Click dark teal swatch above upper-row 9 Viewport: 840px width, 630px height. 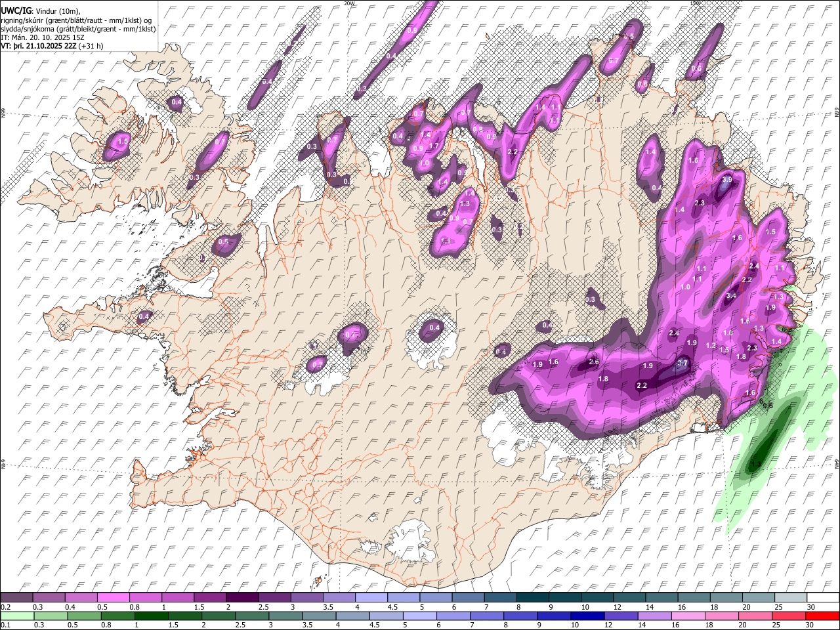pyautogui.click(x=564, y=598)
